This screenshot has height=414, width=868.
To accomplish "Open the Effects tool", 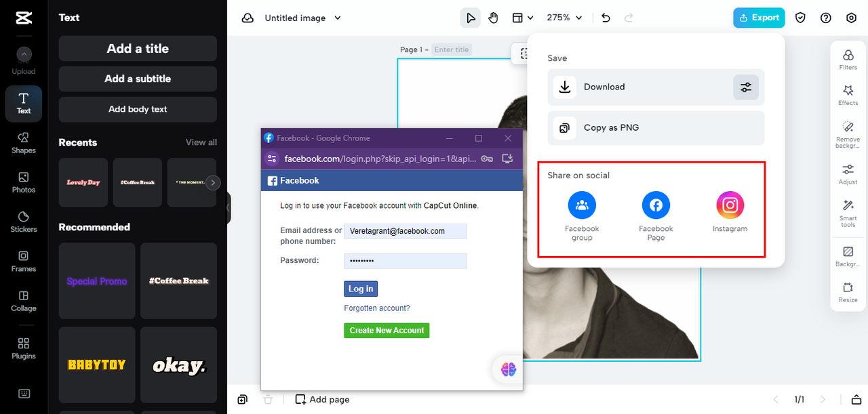I will [848, 95].
